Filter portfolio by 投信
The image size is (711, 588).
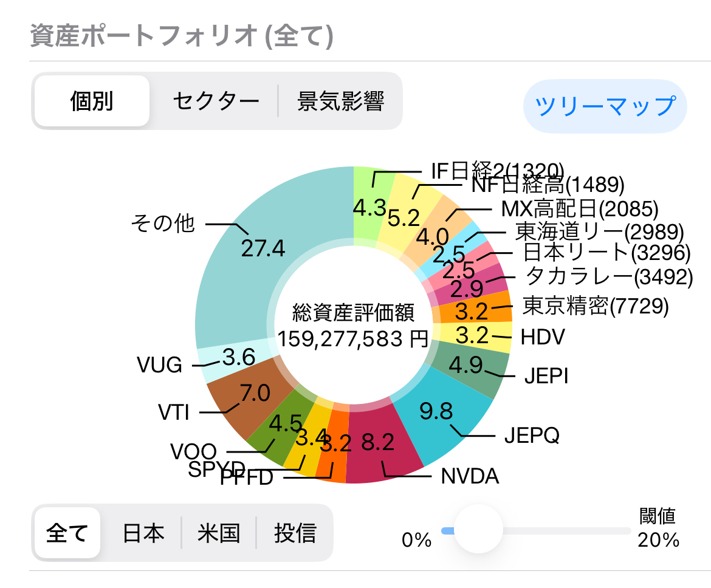(x=295, y=533)
